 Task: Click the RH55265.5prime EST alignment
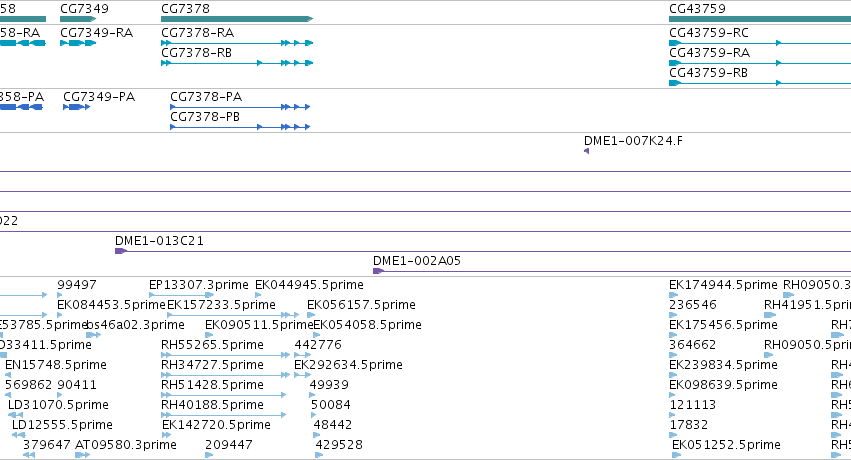225,355
